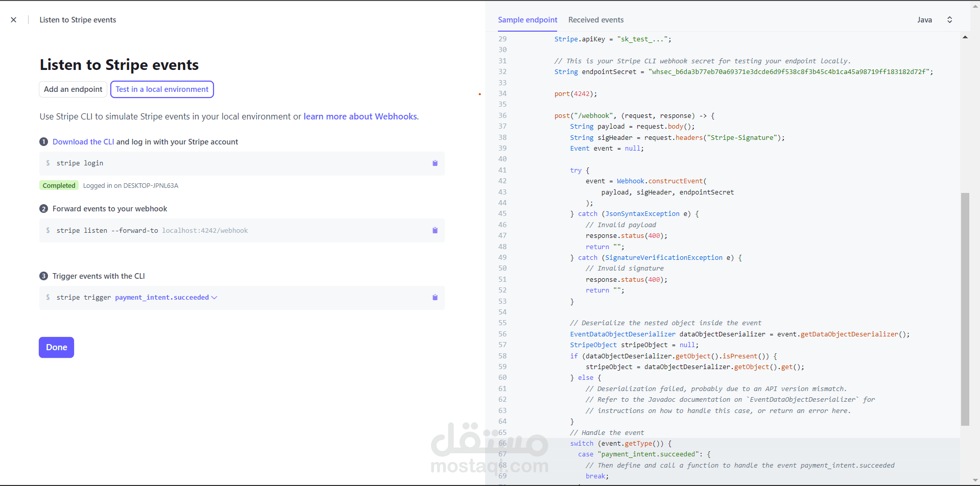Click line number 40 in code gutter

(503, 159)
